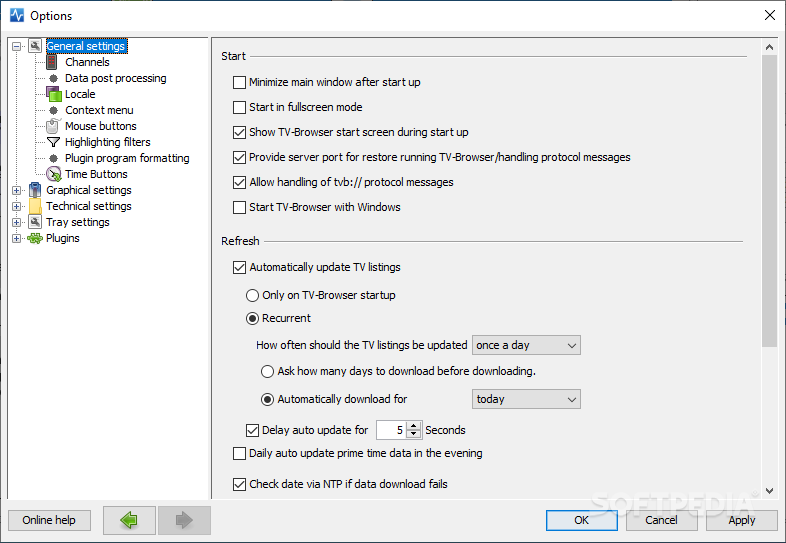Click the Cancel button
The width and height of the screenshot is (786, 543).
661,520
